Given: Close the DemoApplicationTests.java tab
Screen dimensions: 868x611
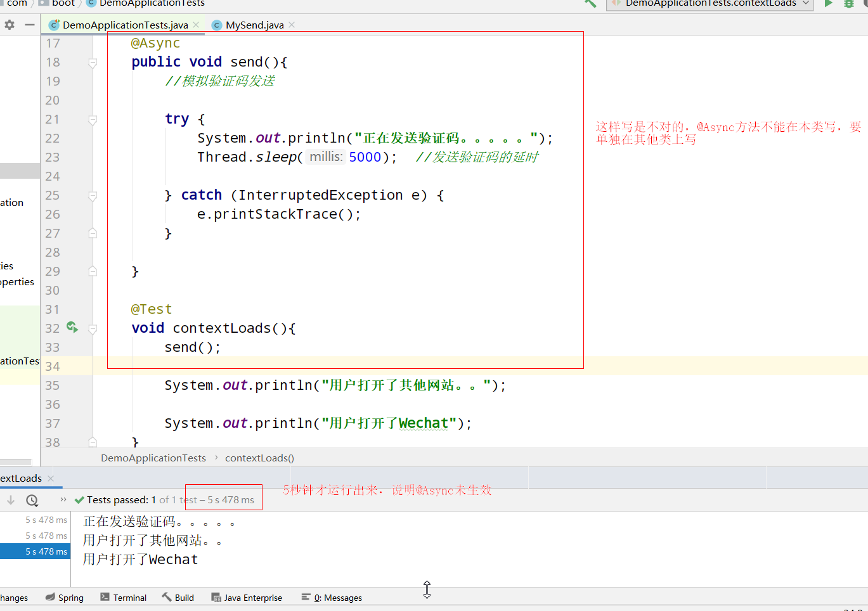Looking at the screenshot, I should [x=196, y=25].
